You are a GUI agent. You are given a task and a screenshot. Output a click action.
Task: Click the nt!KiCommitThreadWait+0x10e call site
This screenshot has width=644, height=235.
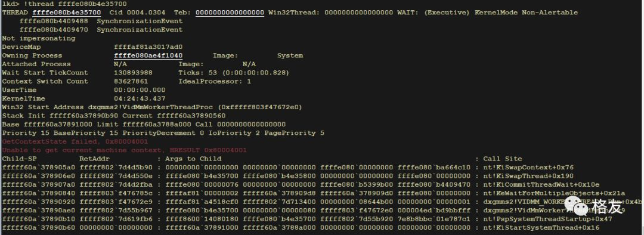tap(541, 185)
